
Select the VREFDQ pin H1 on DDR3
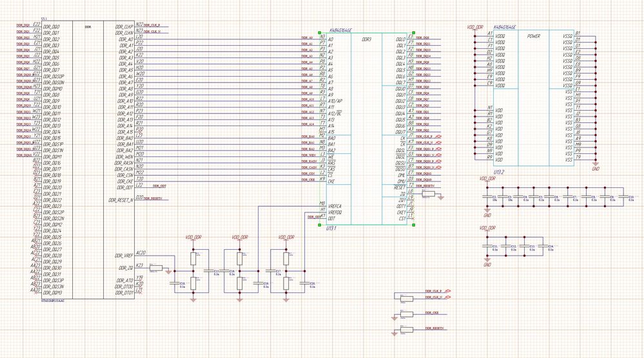click(x=322, y=209)
